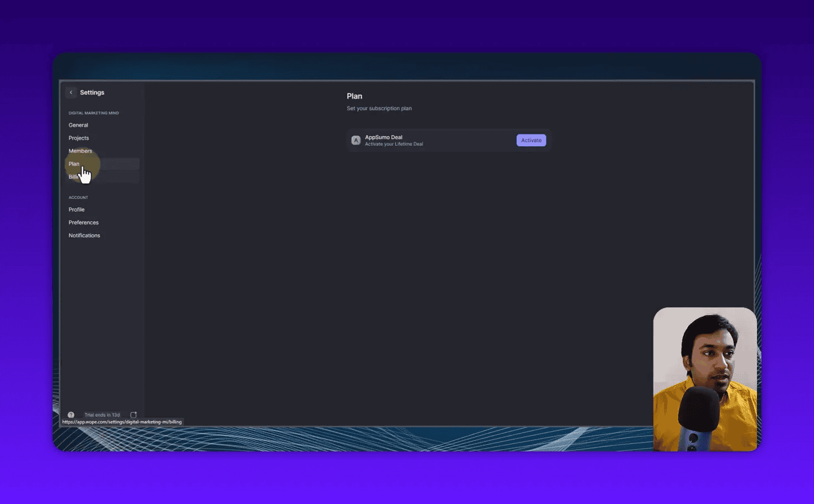Open the Projects settings section

(x=79, y=137)
